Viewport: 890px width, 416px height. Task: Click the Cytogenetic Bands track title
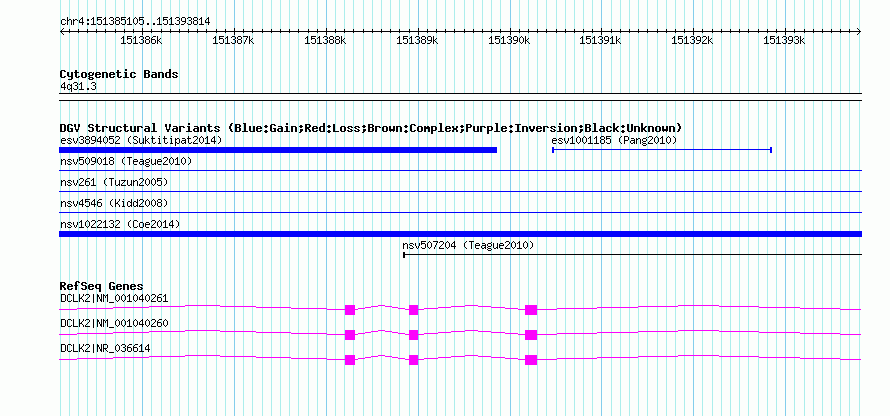point(119,74)
